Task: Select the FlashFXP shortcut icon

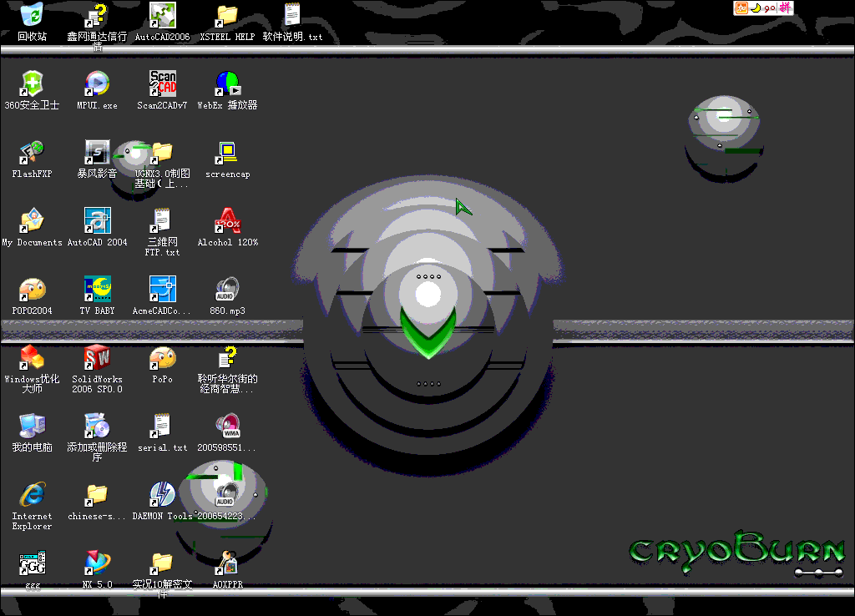Action: pos(33,152)
